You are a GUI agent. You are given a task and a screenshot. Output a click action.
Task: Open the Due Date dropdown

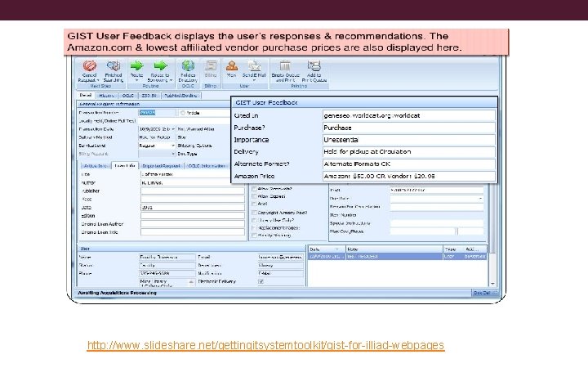[481, 198]
